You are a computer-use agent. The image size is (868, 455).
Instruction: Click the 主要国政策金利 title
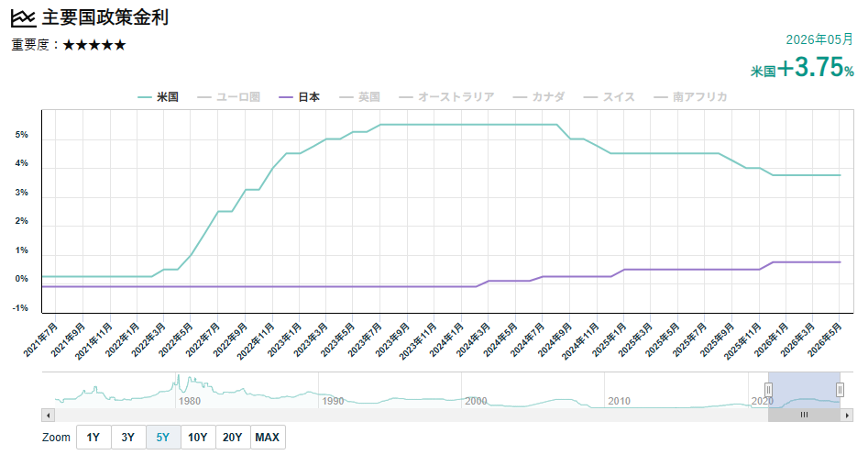[x=105, y=17]
